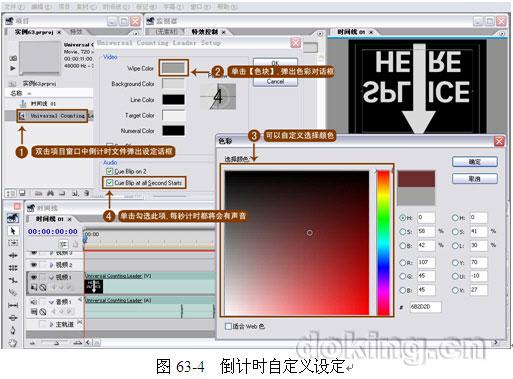Click the poster frame camera icon

pos(13,58)
